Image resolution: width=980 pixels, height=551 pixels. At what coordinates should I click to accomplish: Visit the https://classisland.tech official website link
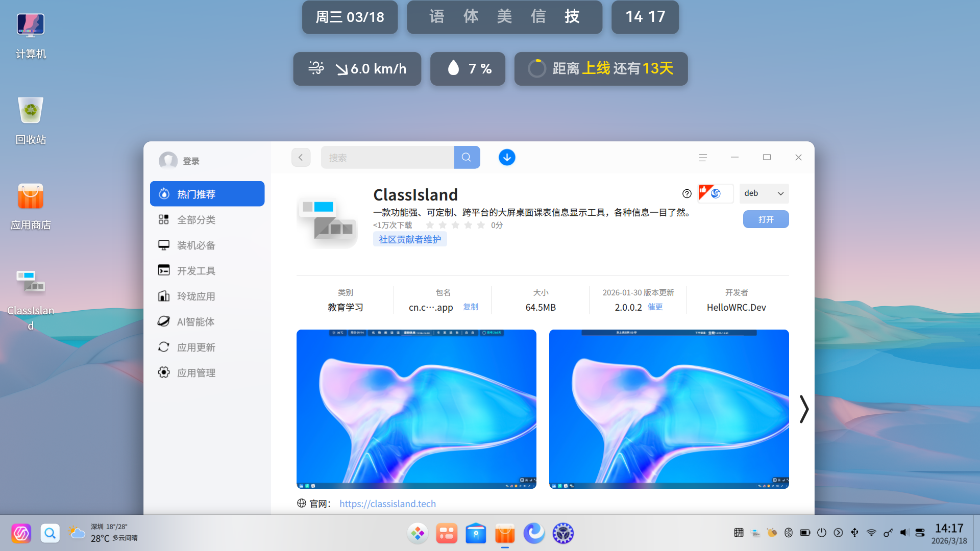(x=387, y=504)
